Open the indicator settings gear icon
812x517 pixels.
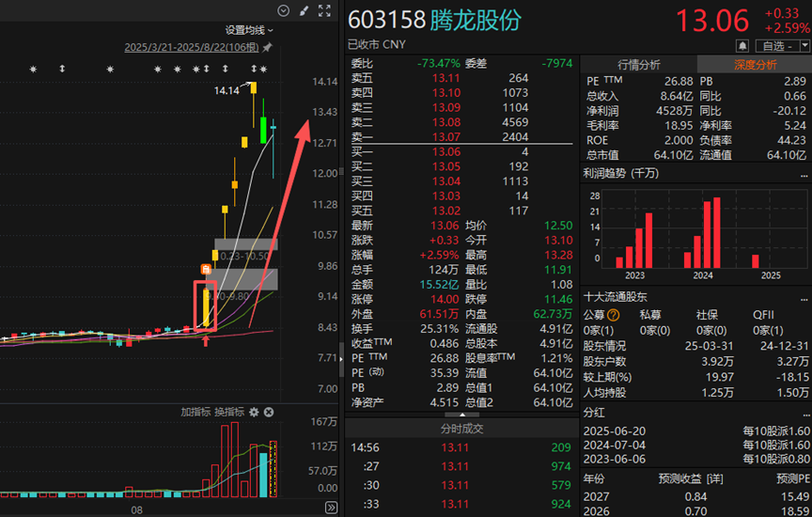click(254, 413)
